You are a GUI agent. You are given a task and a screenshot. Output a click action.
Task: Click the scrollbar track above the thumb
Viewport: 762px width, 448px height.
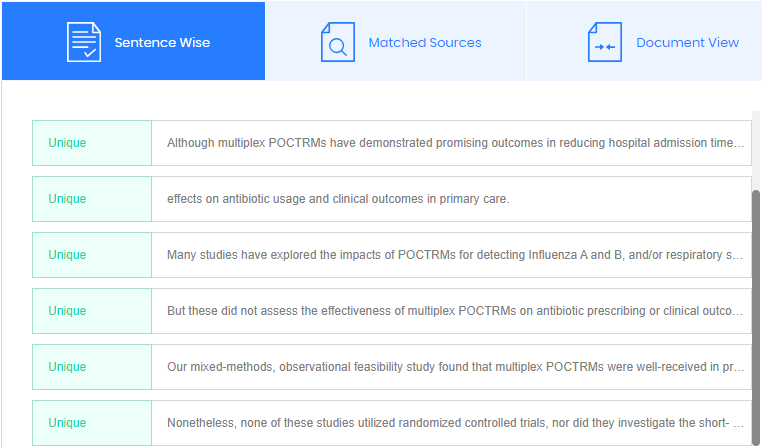click(756, 150)
